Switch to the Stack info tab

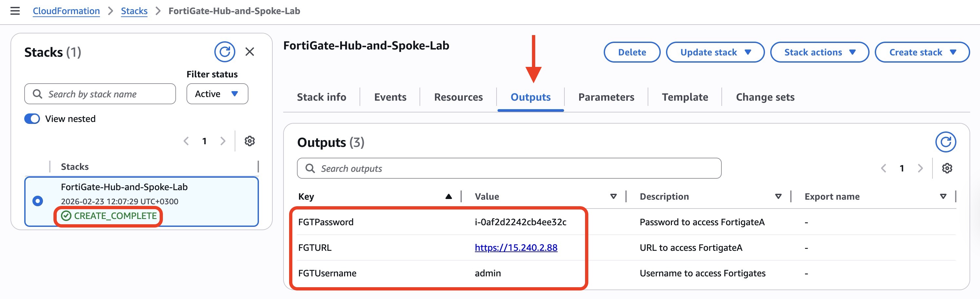[322, 97]
